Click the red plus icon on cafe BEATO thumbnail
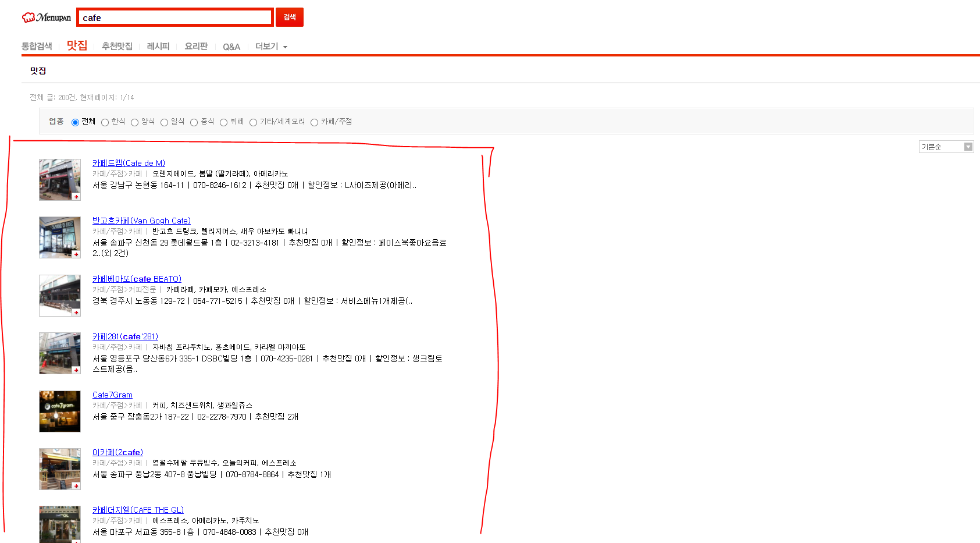Screen dimensions: 980x543 point(76,313)
